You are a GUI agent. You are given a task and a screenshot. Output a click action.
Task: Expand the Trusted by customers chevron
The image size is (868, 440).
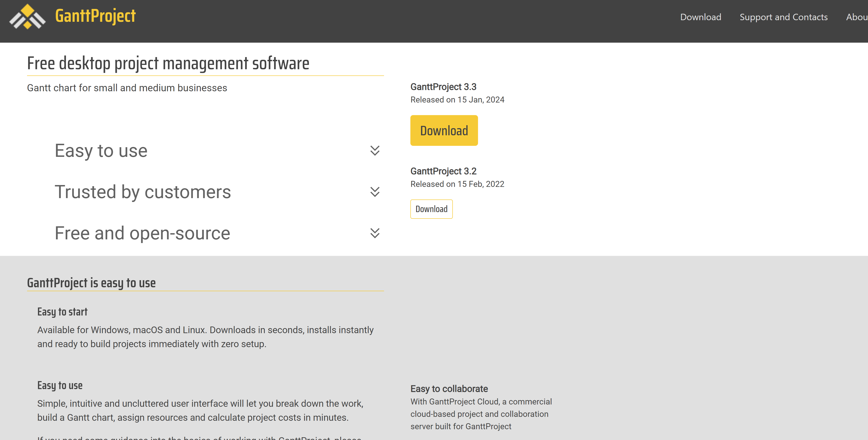pyautogui.click(x=375, y=192)
